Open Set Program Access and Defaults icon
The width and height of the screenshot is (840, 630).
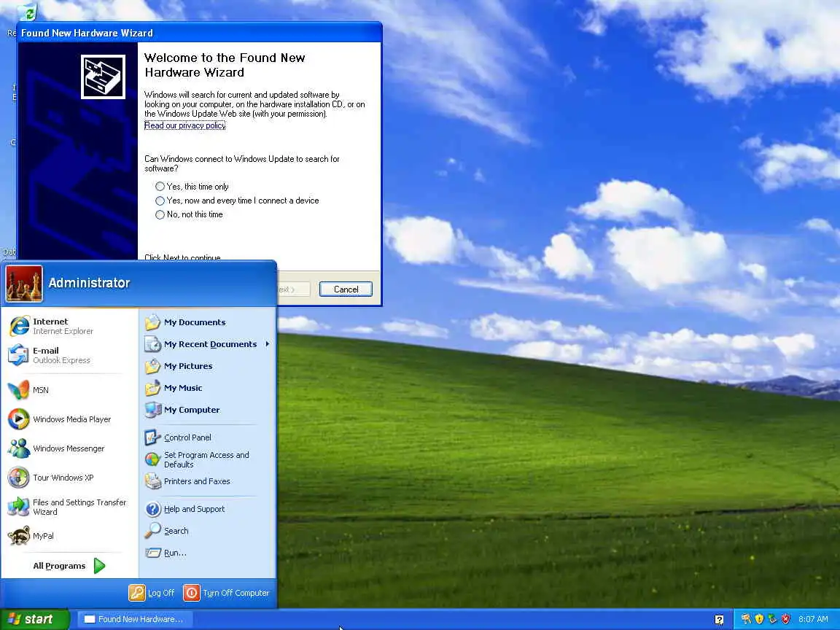(152, 459)
